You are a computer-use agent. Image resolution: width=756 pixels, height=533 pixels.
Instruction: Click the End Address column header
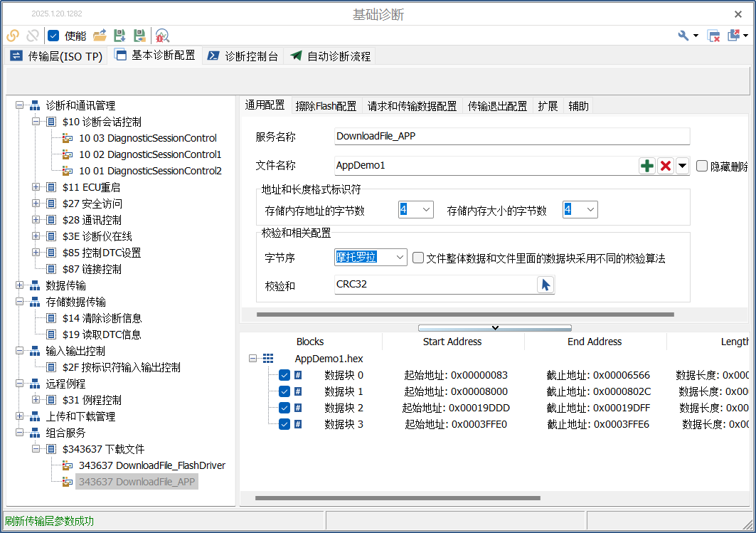coord(595,342)
